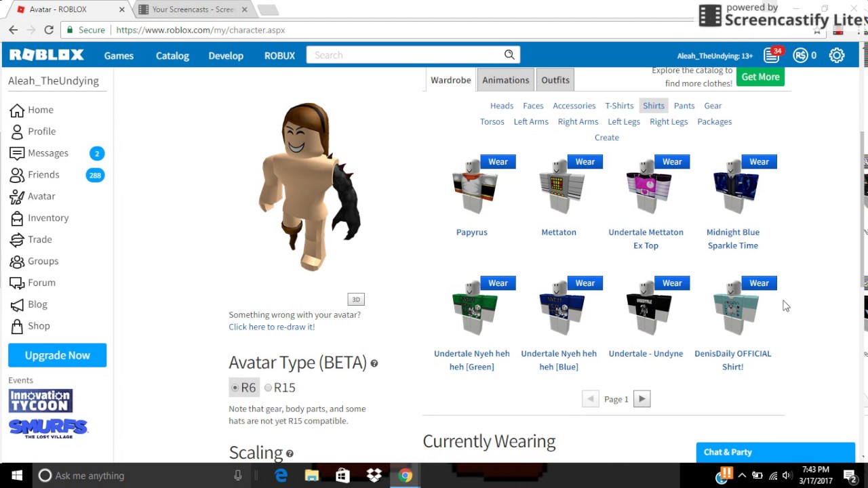Screen dimensions: 868x488
Task: Open the Innovation Tycoon event banner
Action: [41, 401]
